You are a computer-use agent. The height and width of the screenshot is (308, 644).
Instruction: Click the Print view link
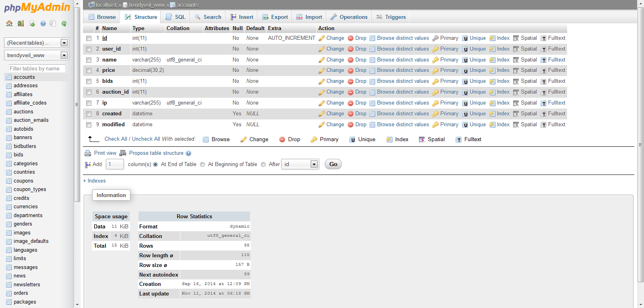[105, 153]
